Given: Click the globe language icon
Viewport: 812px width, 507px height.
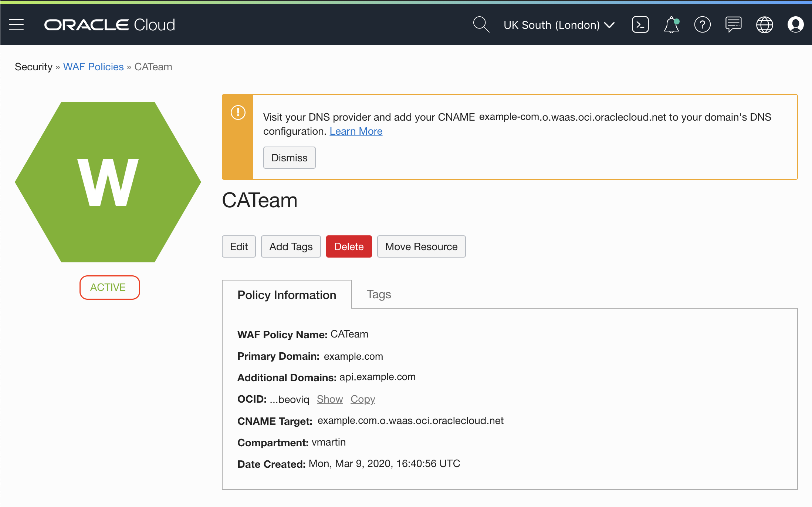Looking at the screenshot, I should tap(764, 25).
